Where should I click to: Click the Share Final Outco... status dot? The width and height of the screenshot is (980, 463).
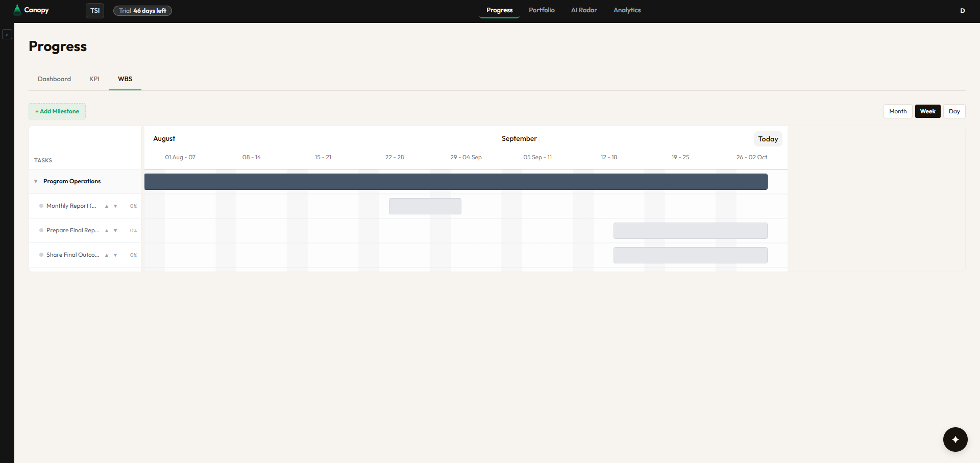tap(41, 255)
